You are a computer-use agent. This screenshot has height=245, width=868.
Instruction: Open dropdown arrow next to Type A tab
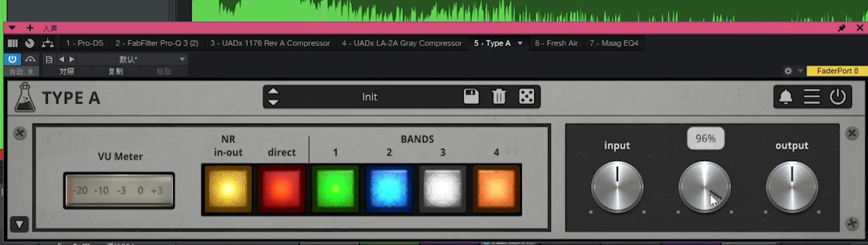pos(520,43)
